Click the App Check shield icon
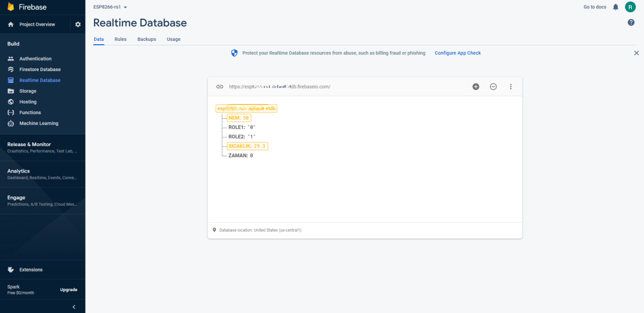The height and width of the screenshot is (313, 644). tap(234, 53)
